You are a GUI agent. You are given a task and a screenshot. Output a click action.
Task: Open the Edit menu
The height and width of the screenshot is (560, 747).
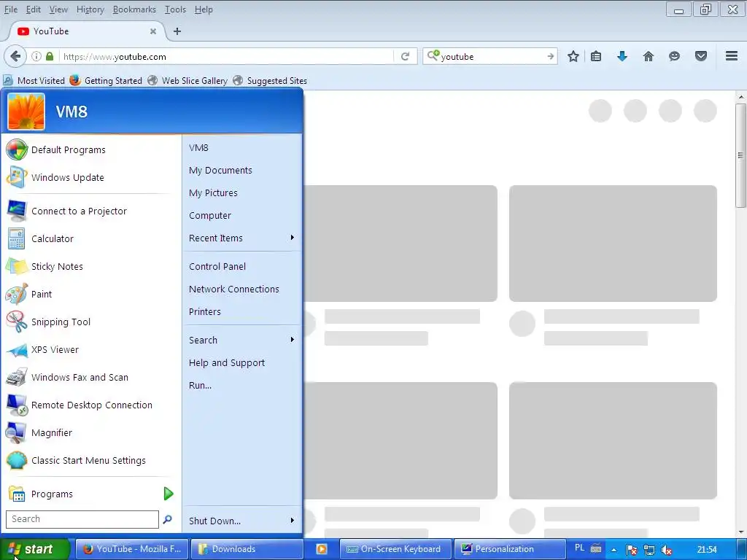(33, 9)
